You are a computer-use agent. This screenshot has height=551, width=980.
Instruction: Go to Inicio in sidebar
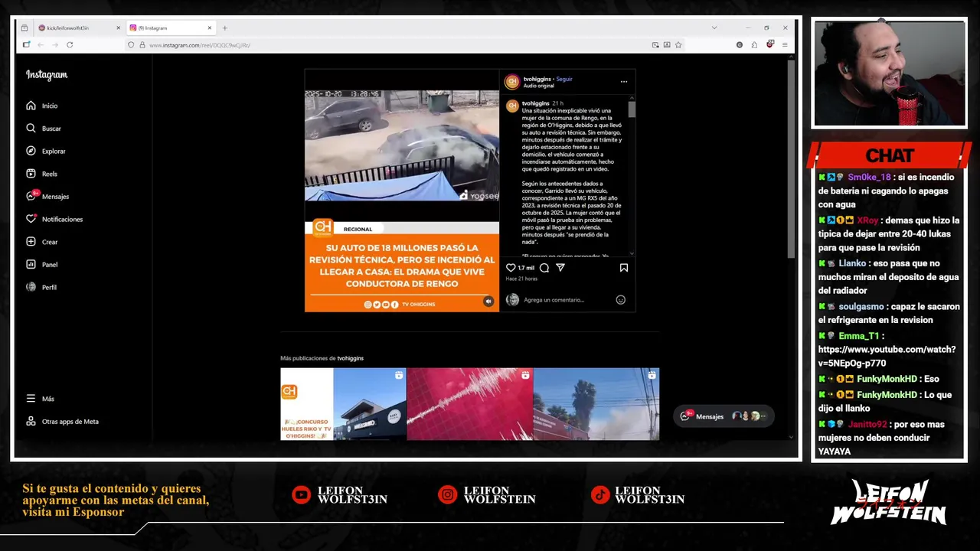(42, 106)
